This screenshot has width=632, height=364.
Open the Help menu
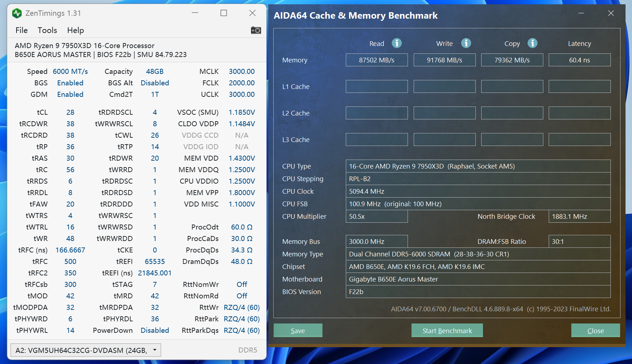pos(75,30)
